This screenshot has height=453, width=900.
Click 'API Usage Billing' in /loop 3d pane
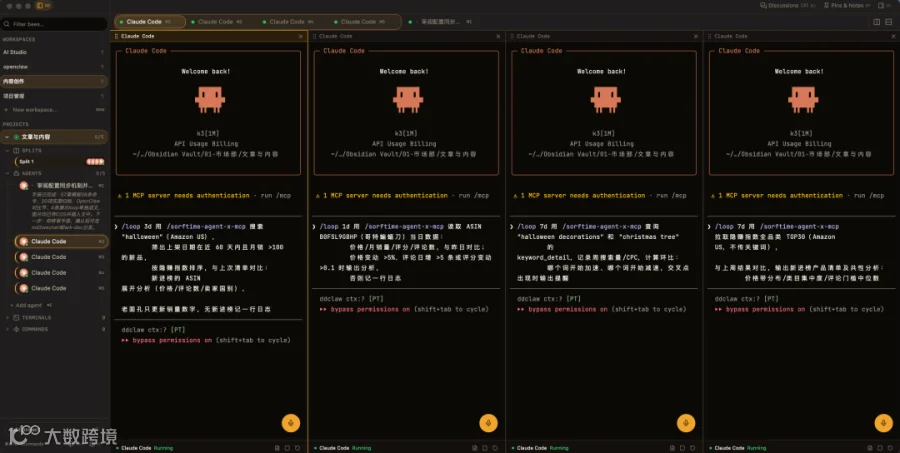coord(207,144)
